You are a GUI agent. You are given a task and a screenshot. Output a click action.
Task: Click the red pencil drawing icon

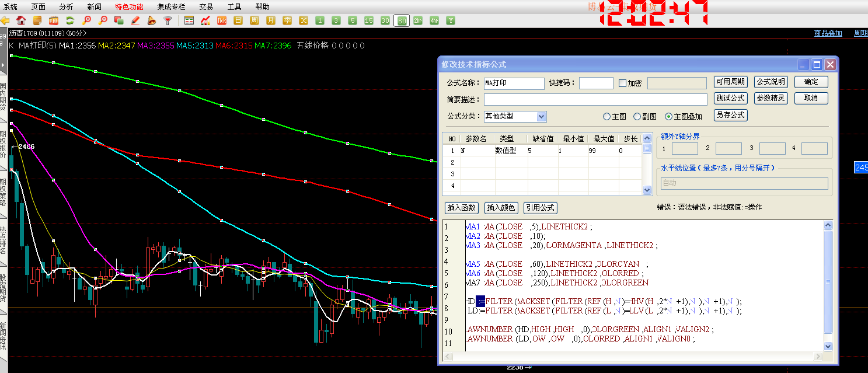(x=135, y=20)
